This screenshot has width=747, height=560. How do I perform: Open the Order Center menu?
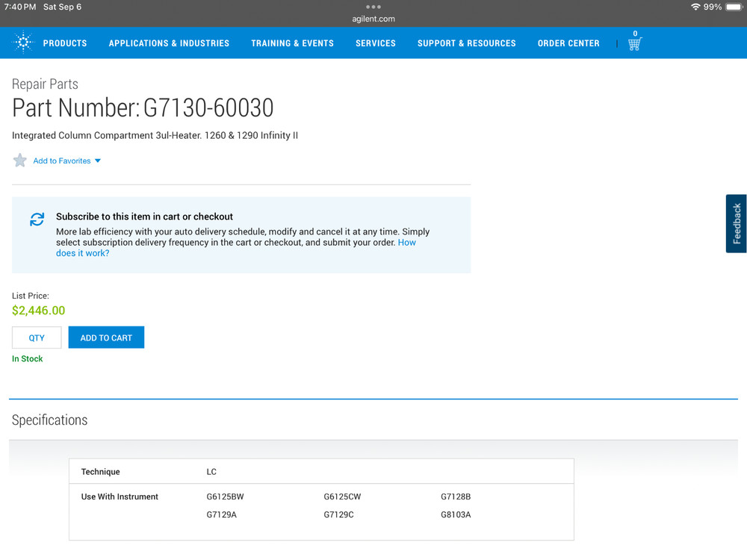(568, 43)
